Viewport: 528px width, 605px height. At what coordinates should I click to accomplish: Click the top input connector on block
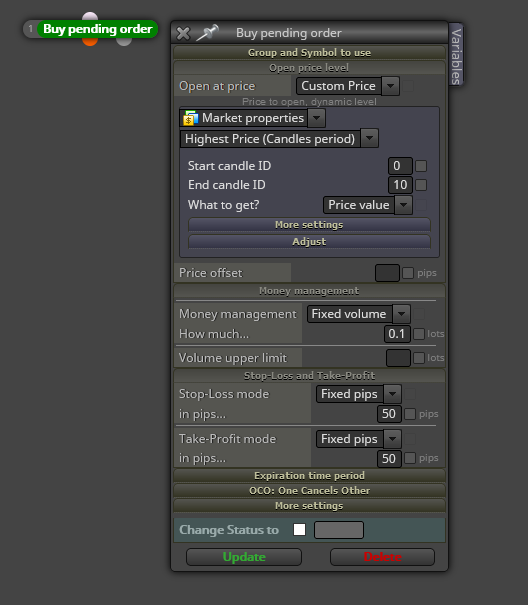point(90,16)
